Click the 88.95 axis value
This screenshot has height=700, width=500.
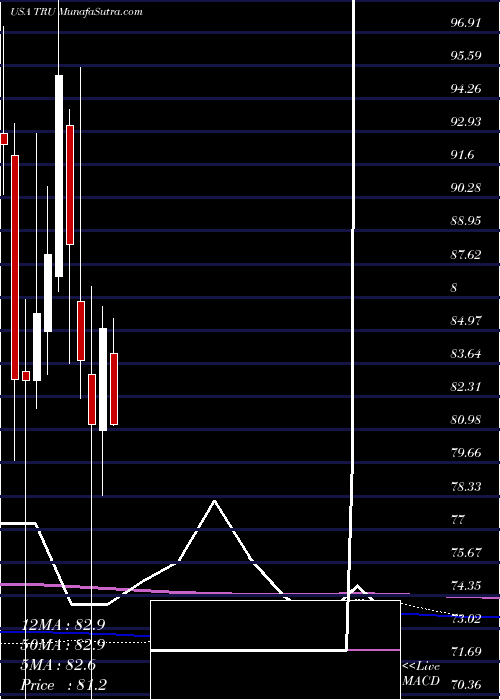(466, 221)
